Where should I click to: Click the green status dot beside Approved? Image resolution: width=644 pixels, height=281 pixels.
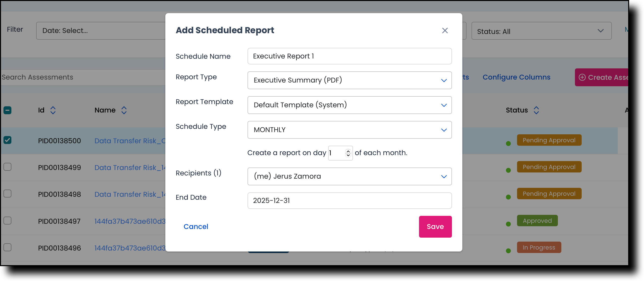(508, 224)
